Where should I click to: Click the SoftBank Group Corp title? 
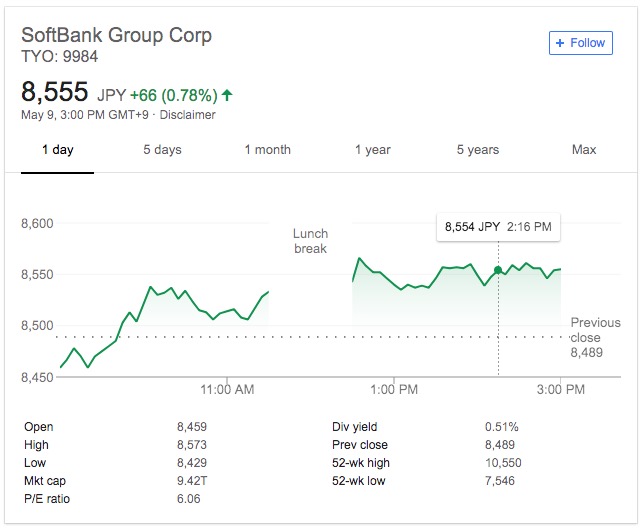coord(117,35)
